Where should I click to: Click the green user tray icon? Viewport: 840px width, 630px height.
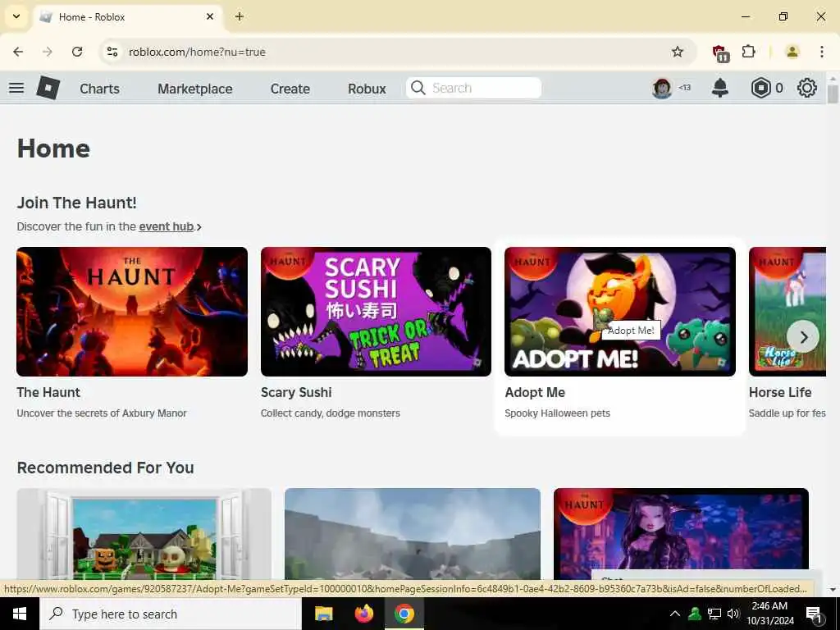[x=695, y=614]
